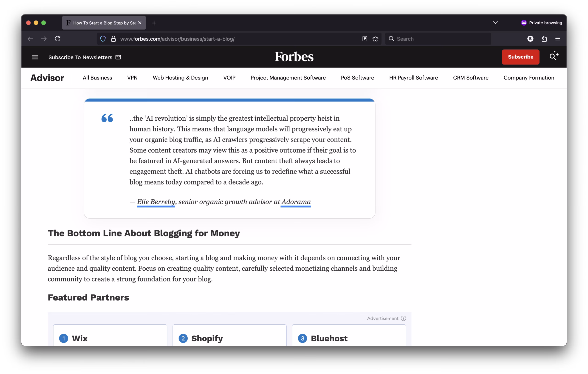Open Forbes AI search magnifier icon
Viewport: 588px width, 374px height.
click(554, 57)
